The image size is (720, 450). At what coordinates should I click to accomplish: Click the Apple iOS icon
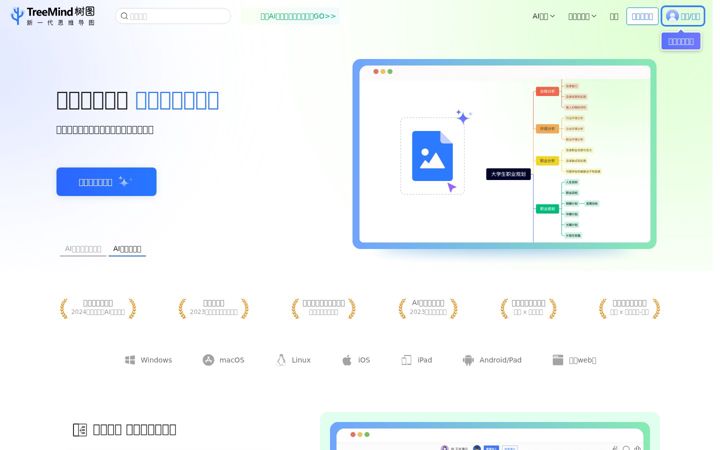click(x=347, y=360)
